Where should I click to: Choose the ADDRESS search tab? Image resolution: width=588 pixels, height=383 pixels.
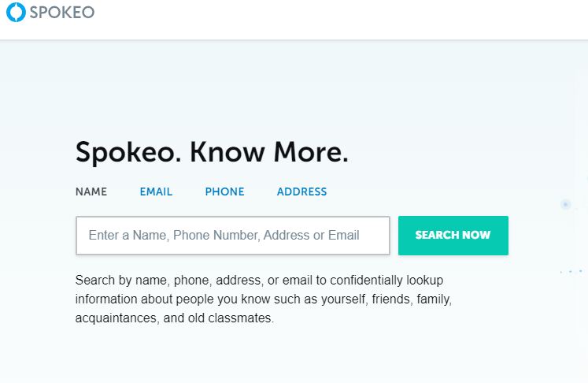point(301,191)
